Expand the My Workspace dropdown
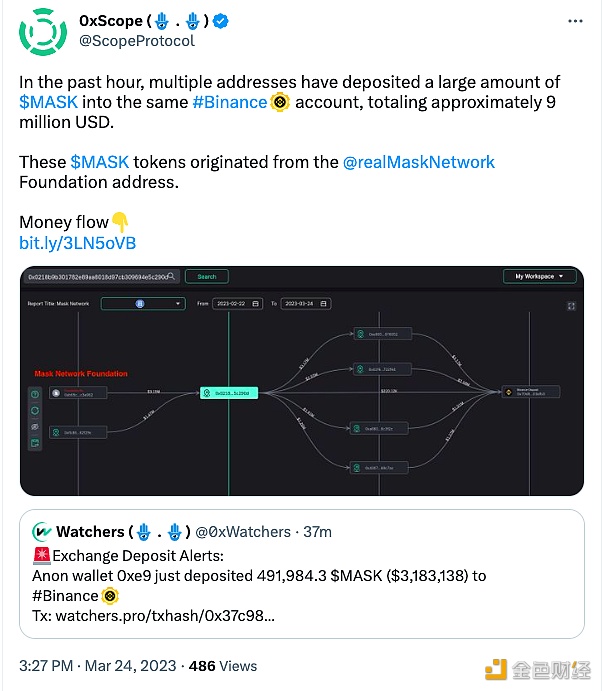Image resolution: width=602 pixels, height=691 pixels. pyautogui.click(x=539, y=276)
